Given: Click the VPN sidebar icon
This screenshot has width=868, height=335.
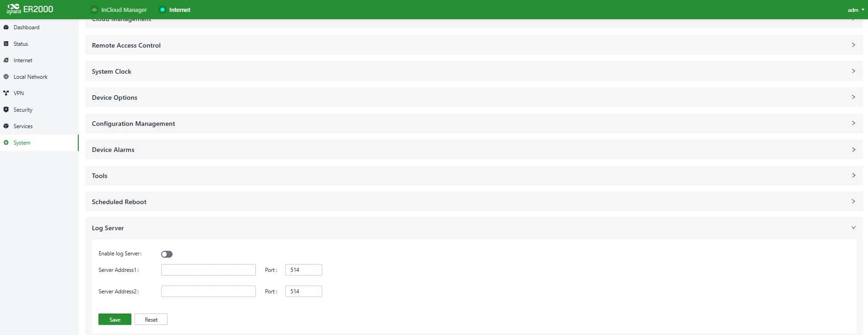Looking at the screenshot, I should (6, 93).
